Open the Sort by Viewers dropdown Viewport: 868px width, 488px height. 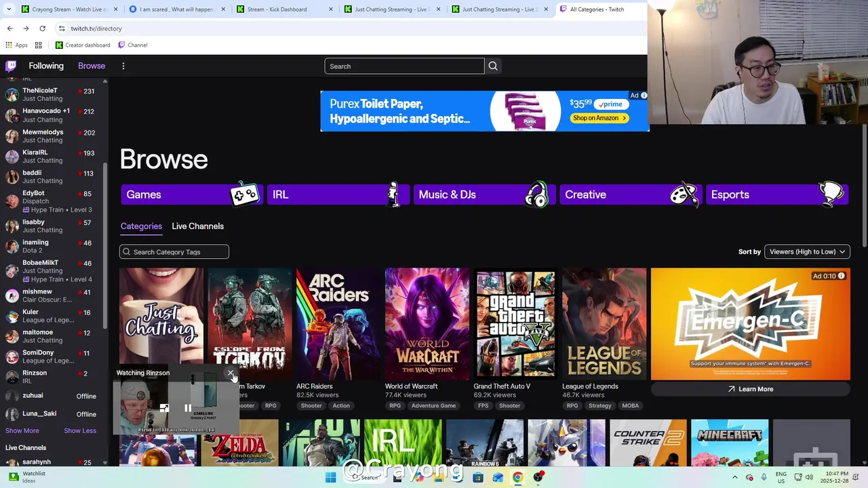[x=807, y=251]
